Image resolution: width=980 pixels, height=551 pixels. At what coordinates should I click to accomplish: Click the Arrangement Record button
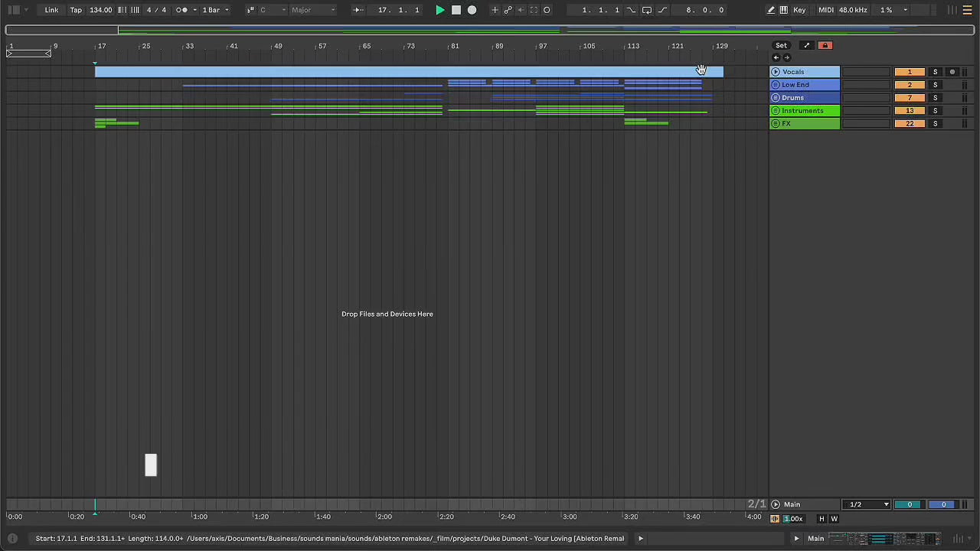472,10
